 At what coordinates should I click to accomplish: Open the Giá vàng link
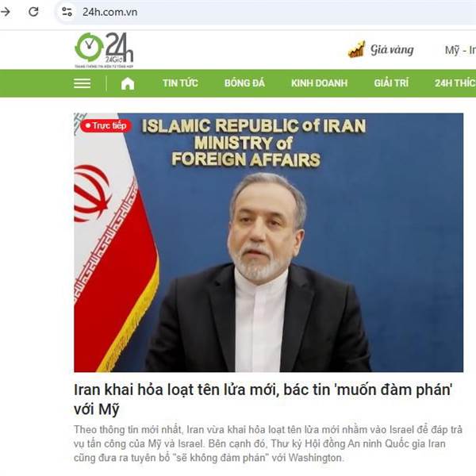click(x=392, y=50)
